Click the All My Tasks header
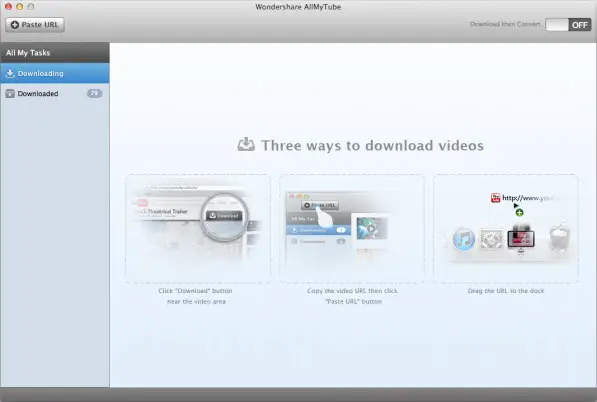Image resolution: width=597 pixels, height=402 pixels. 55,53
